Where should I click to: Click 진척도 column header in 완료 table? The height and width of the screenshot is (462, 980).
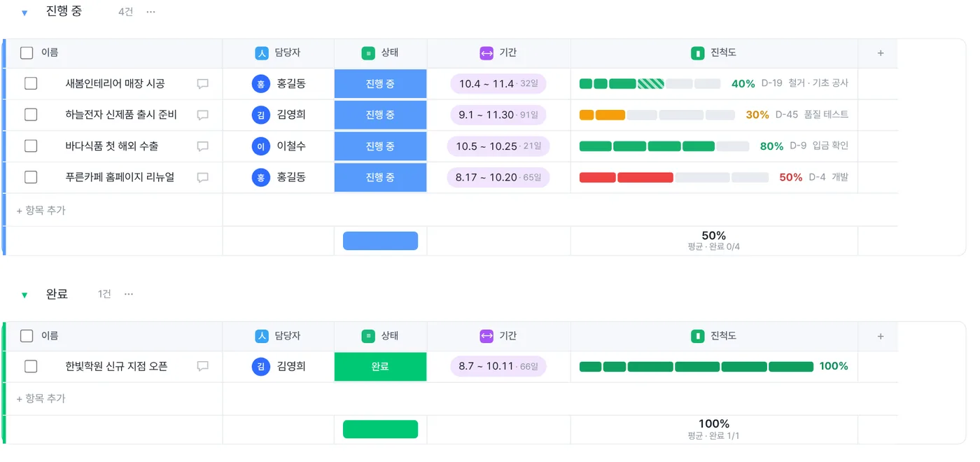(x=714, y=336)
